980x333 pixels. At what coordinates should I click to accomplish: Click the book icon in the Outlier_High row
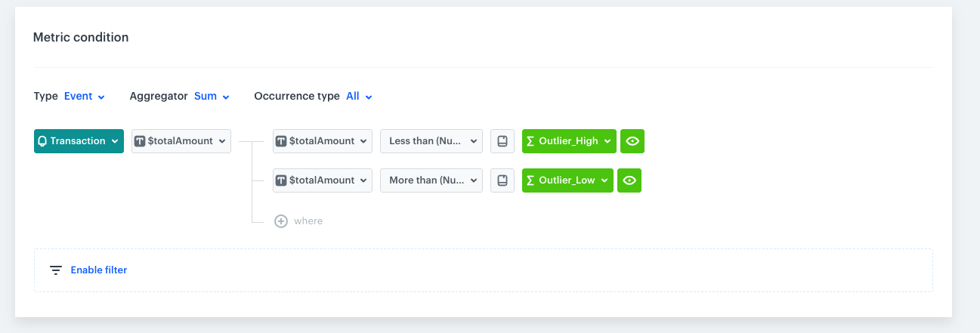(x=502, y=141)
